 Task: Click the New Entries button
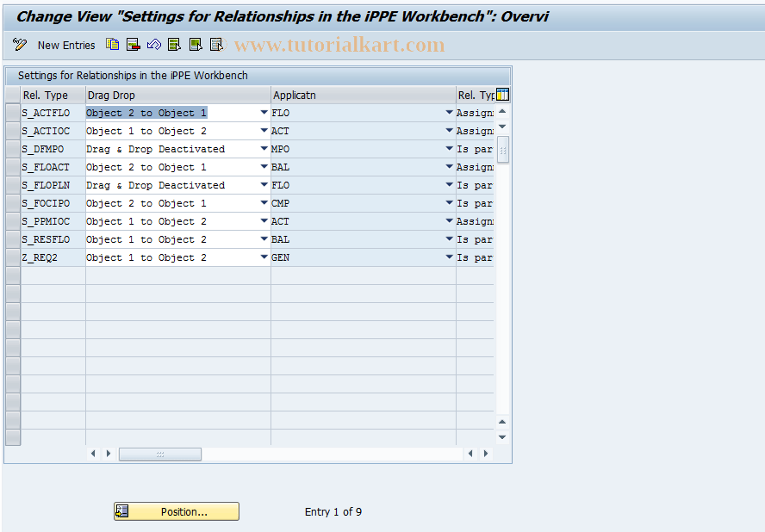[x=66, y=45]
